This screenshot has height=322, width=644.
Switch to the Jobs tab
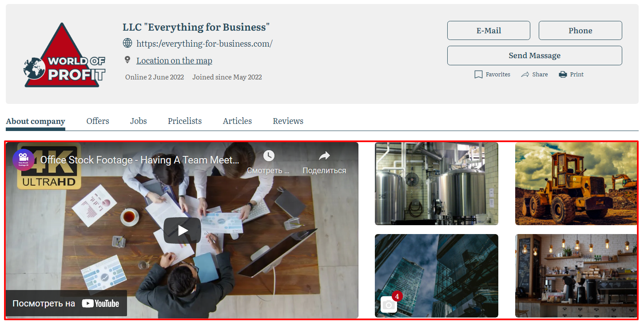tap(139, 121)
